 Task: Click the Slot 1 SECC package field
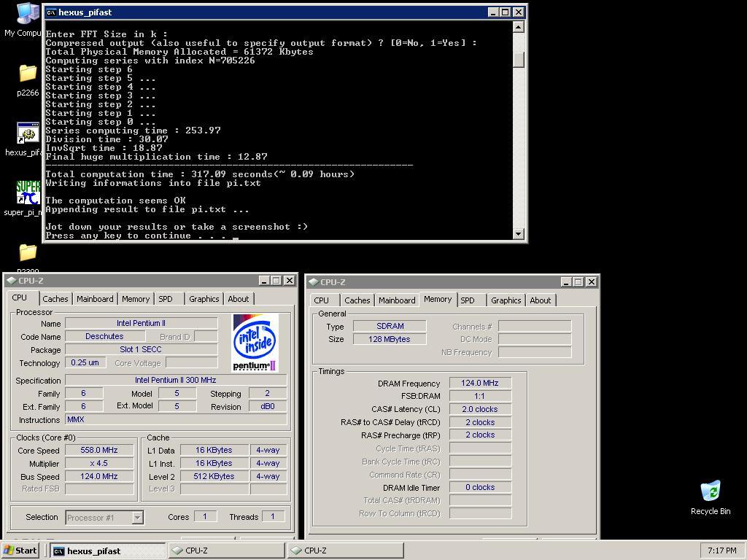[x=141, y=349]
